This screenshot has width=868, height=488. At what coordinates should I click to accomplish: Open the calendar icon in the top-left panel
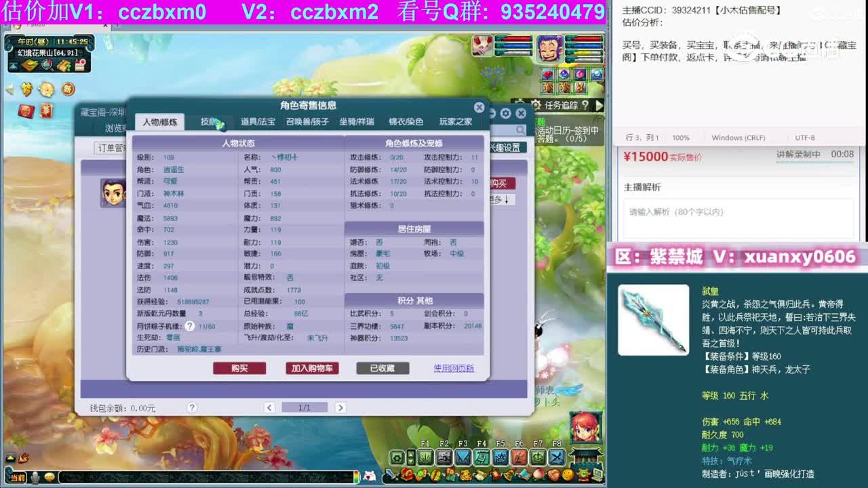[x=81, y=65]
